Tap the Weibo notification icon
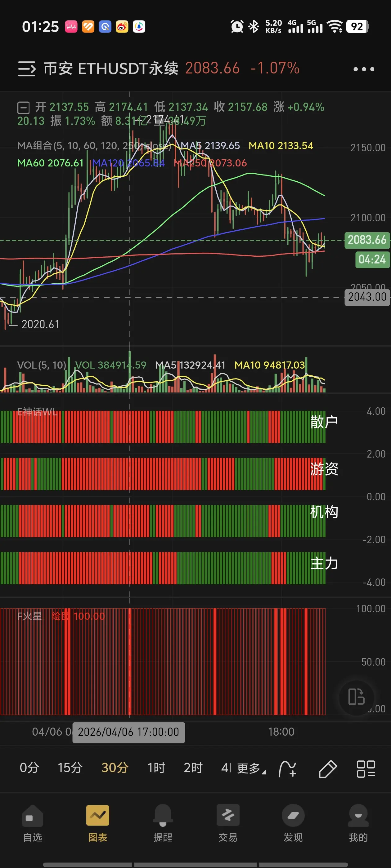This screenshot has width=391, height=868. (122, 27)
